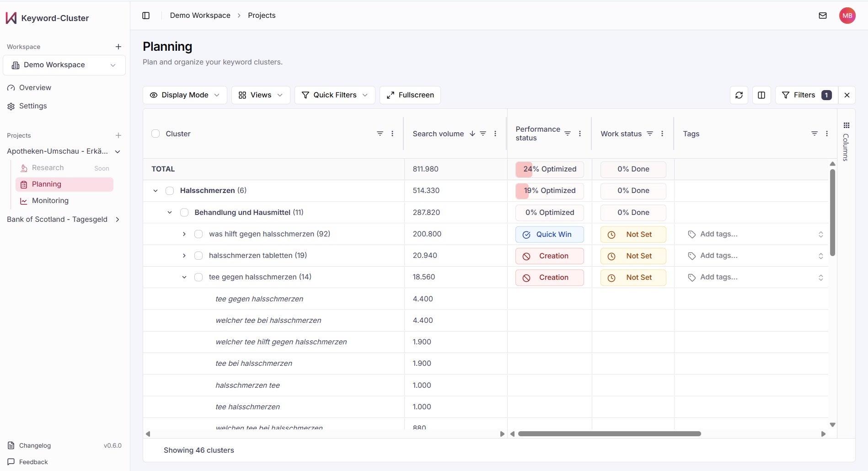The image size is (868, 471).
Task: Check the Halsschmerzen cluster checkbox
Action: pos(170,191)
